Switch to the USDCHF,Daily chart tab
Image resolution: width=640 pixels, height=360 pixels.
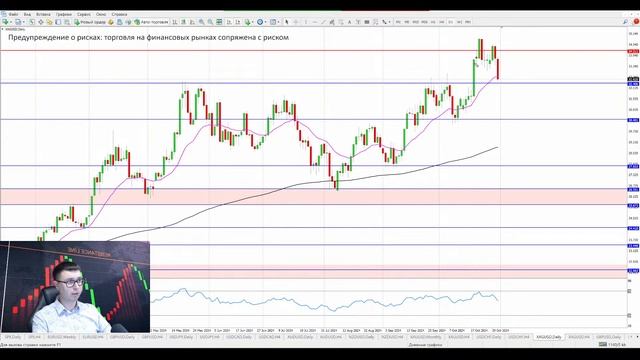click(x=489, y=337)
